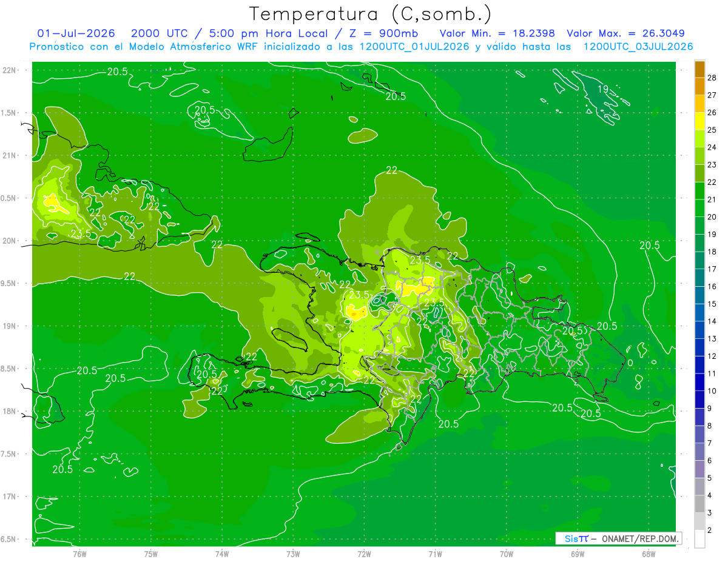This screenshot has width=728, height=562.
Task: Click the "12" value on the colorbar
Action: [712, 356]
